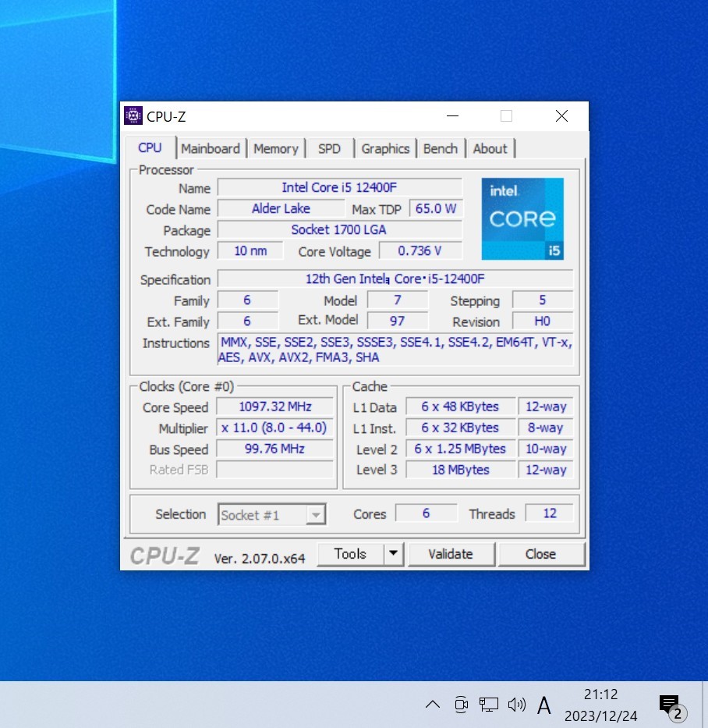Click the Validate button
Viewport: 708px width, 728px height.
[x=451, y=554]
